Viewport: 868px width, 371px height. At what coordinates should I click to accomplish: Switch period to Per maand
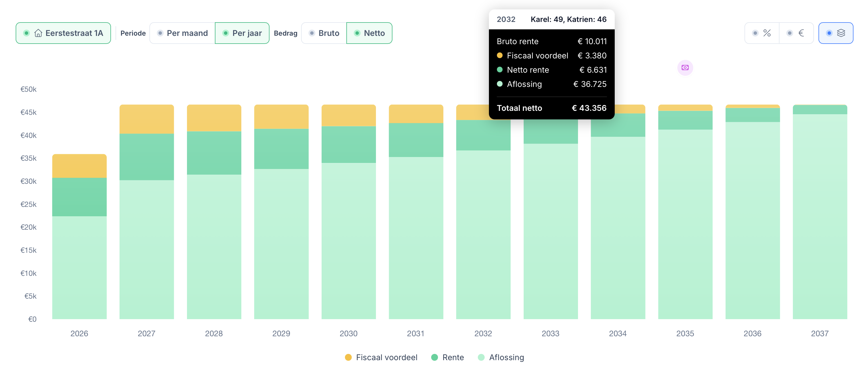(x=182, y=33)
